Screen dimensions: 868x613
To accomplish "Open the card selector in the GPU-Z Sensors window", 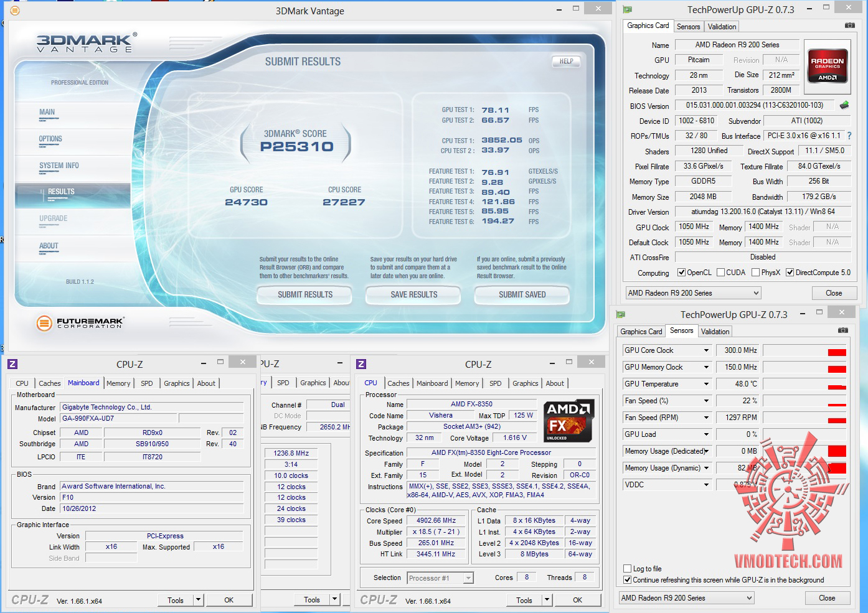I will pos(686,598).
